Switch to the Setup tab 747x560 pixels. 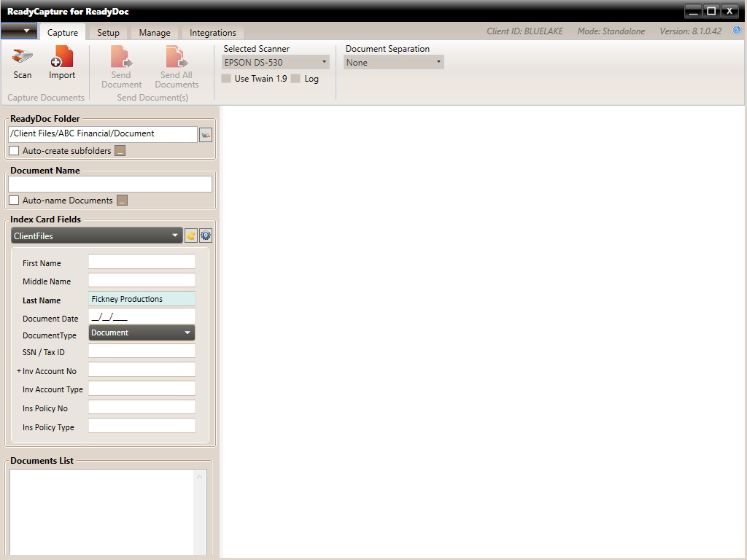pos(108,33)
